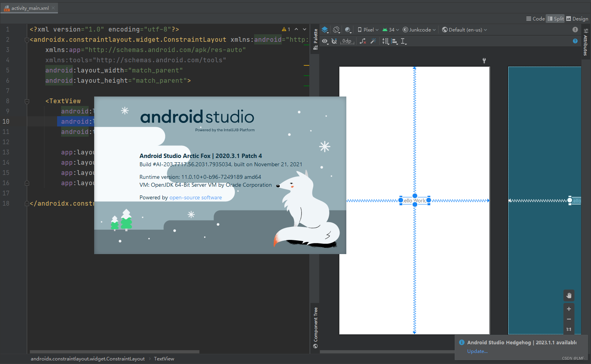Click the top constraint handle of TextView
Viewport: 591px width, 364px height.
[415, 196]
